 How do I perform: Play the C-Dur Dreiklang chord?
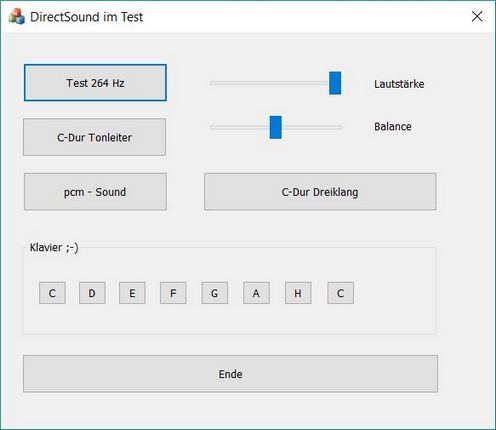[x=320, y=192]
